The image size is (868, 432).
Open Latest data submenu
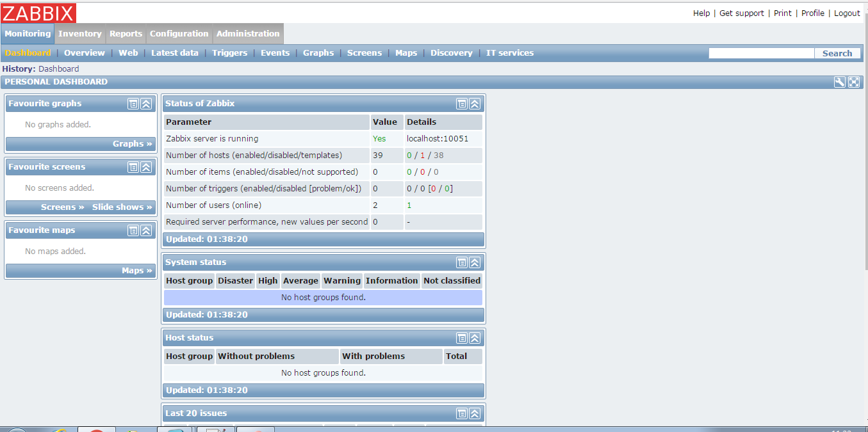pos(175,53)
